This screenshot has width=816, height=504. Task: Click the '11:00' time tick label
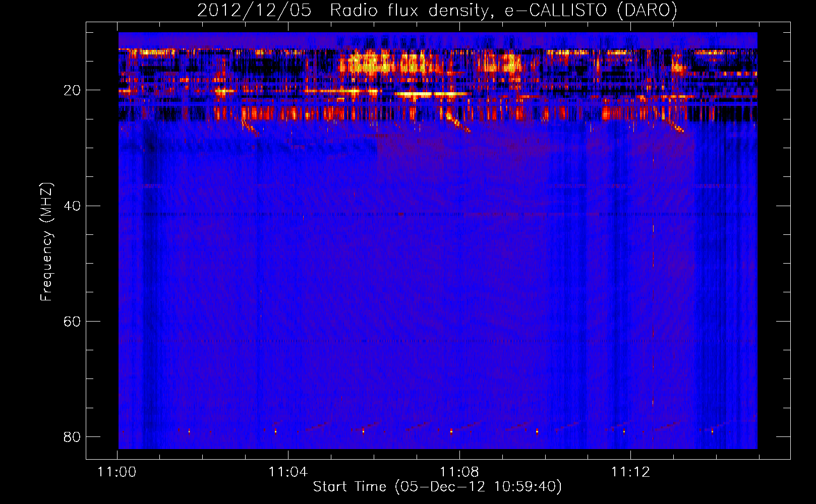[117, 472]
